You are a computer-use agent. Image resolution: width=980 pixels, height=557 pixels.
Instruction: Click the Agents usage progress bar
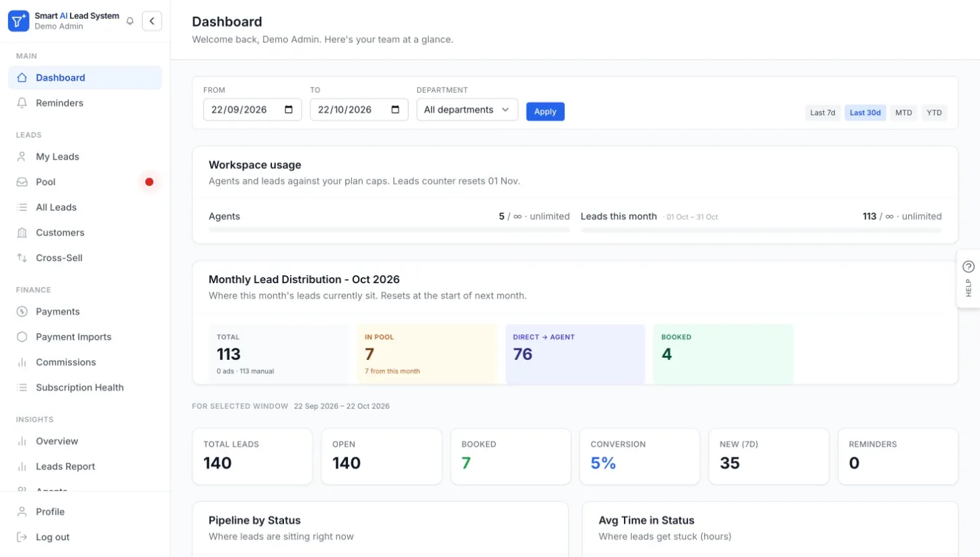(389, 230)
